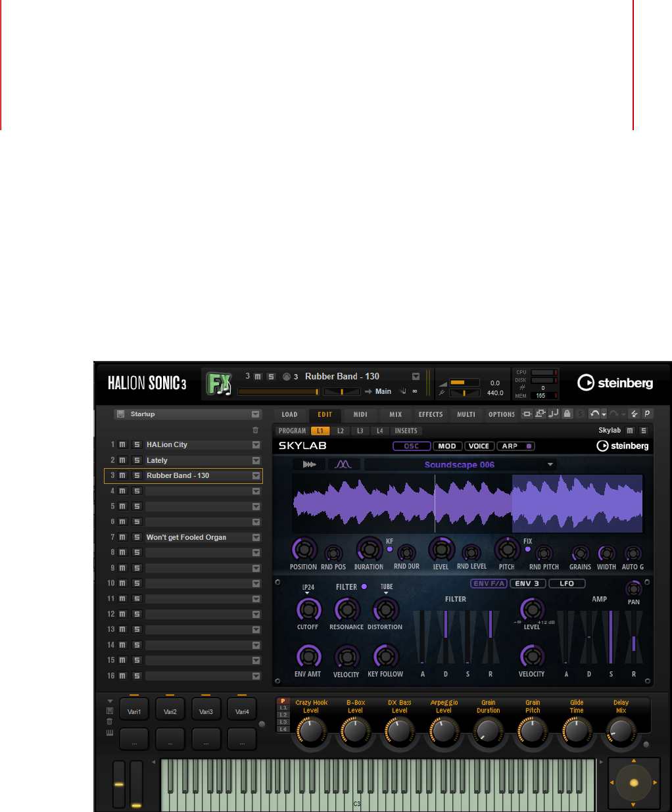Open the VOICE page button
Image resolution: width=672 pixels, height=812 pixels.
pyautogui.click(x=479, y=446)
